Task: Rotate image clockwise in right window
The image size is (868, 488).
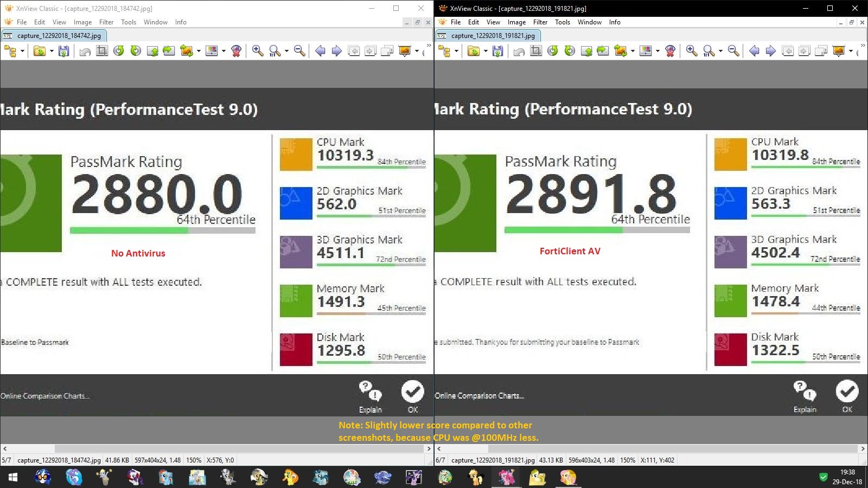Action: tap(570, 51)
